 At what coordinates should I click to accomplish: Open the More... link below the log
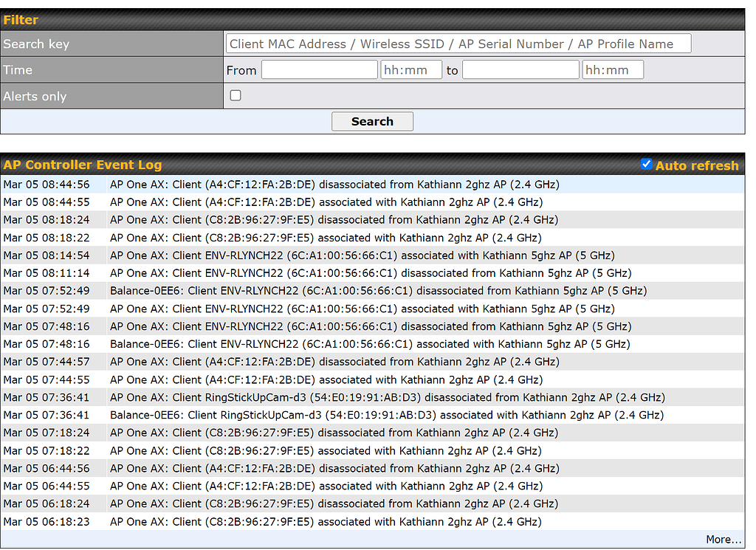tap(723, 540)
